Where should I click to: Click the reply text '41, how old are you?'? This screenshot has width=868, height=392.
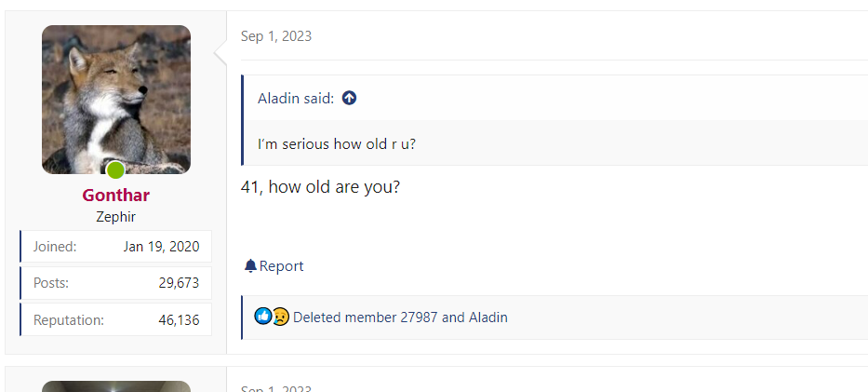point(321,187)
